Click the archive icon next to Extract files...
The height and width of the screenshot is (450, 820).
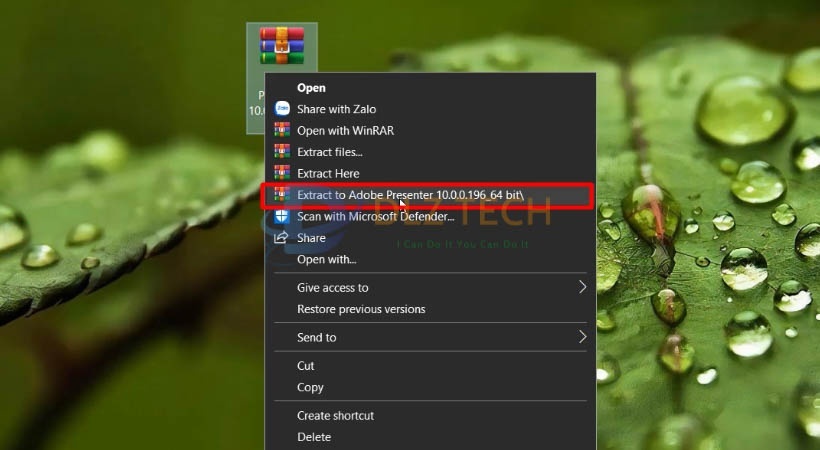[282, 152]
